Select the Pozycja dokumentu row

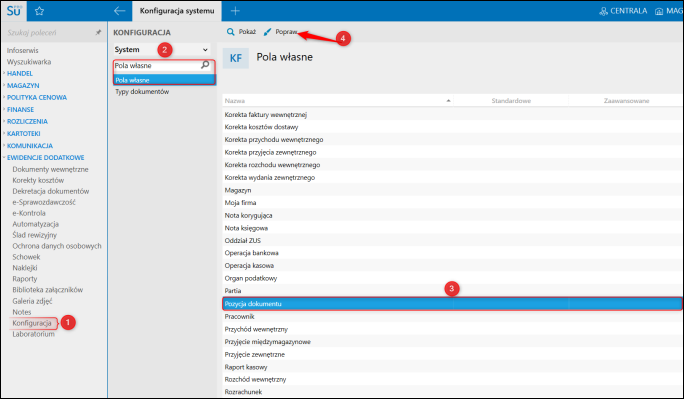click(452, 304)
